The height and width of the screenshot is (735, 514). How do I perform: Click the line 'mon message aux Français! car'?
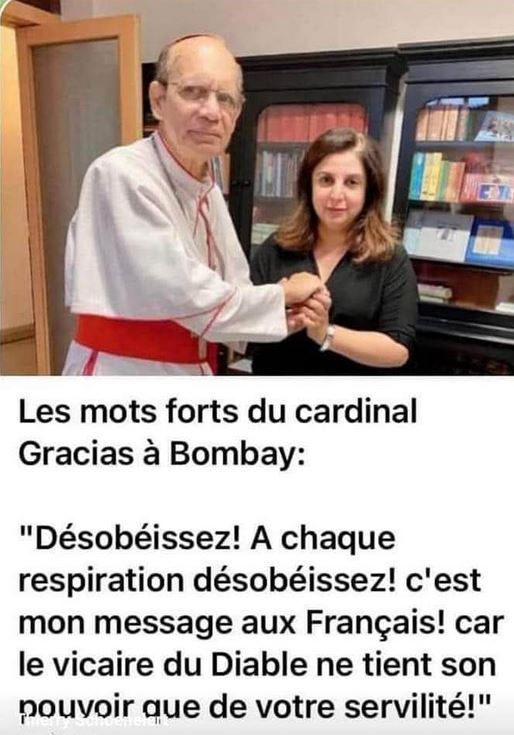point(261,622)
